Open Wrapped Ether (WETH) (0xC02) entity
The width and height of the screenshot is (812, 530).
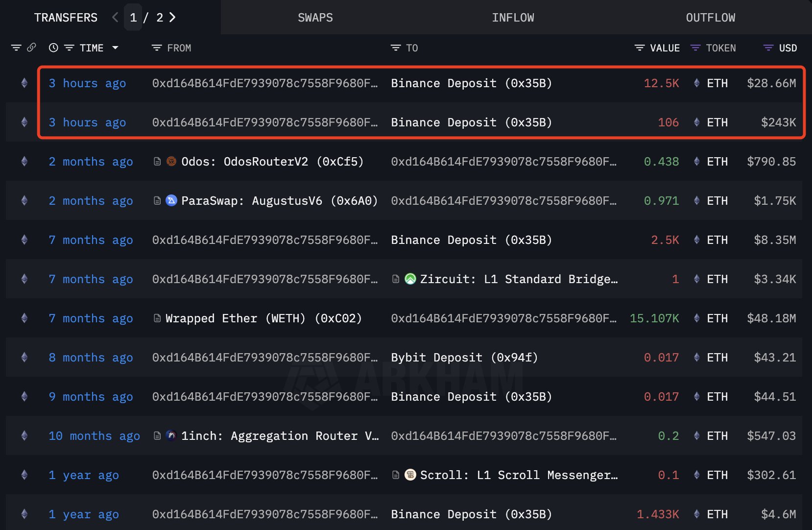click(x=263, y=318)
